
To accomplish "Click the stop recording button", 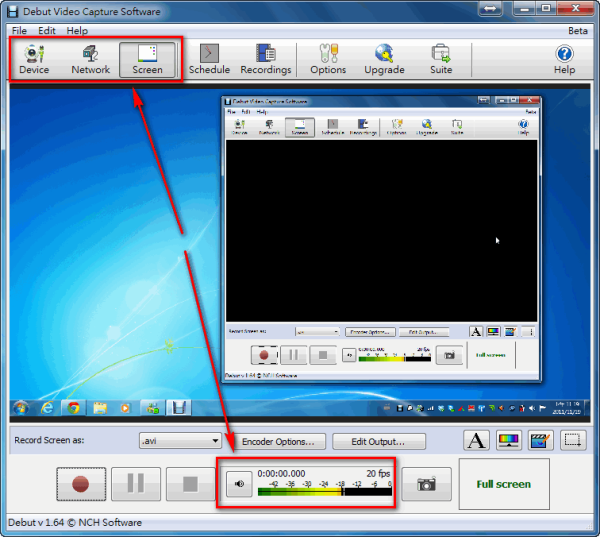I will point(190,484).
